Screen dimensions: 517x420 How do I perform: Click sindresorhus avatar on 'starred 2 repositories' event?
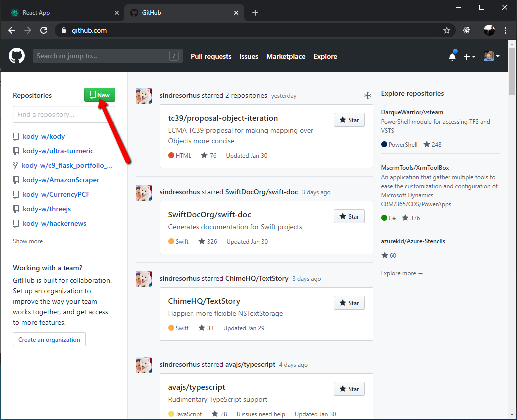point(144,96)
